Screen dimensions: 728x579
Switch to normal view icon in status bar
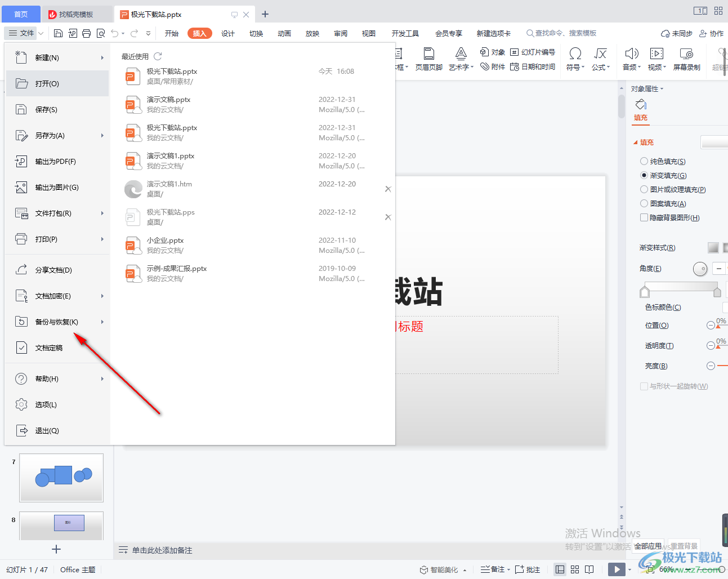560,569
